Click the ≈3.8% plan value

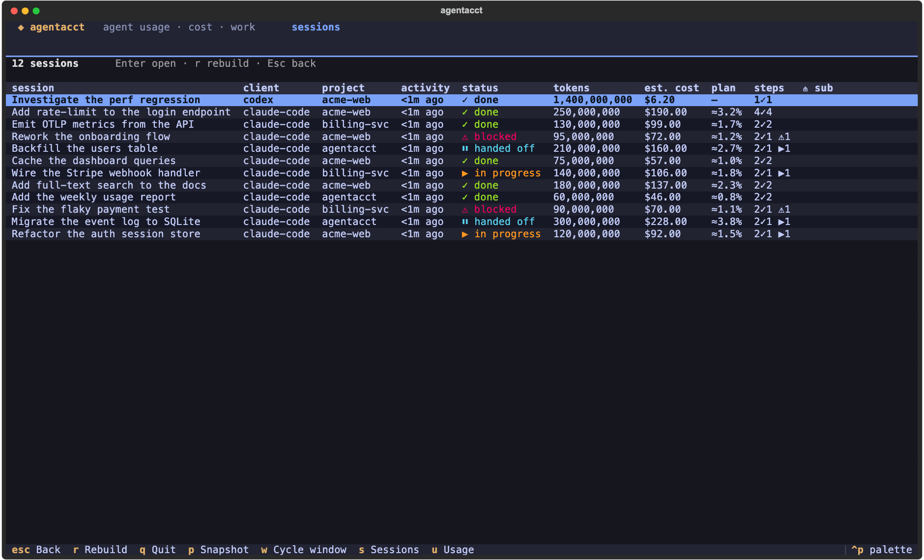[726, 222]
